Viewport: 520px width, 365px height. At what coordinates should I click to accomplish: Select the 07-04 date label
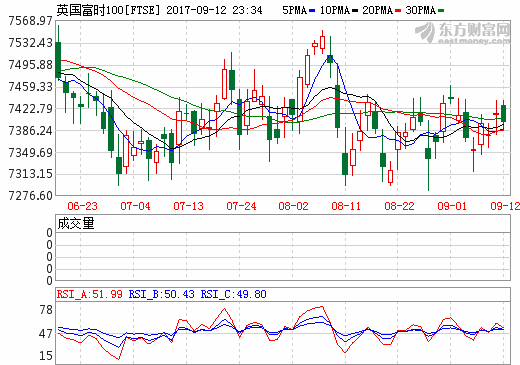tap(135, 206)
